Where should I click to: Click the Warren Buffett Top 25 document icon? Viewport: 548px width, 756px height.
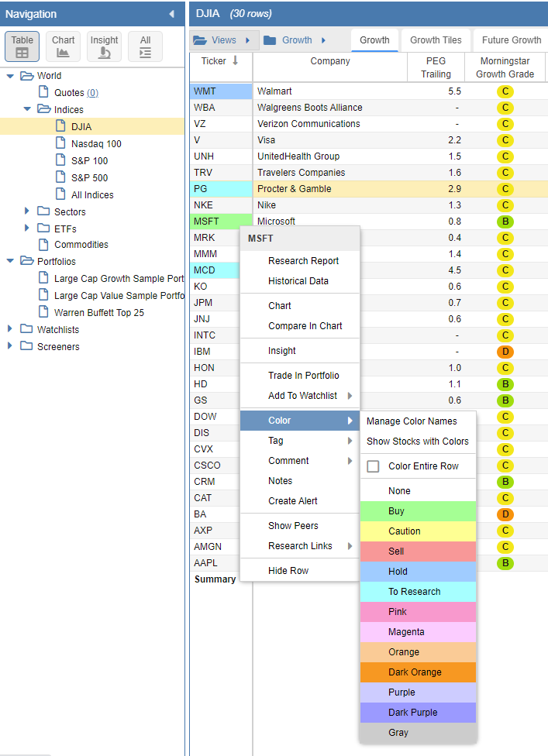43,311
